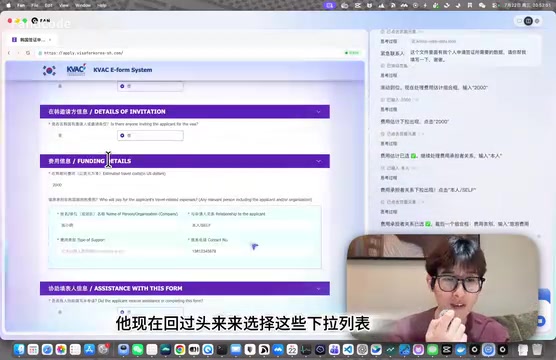Click the browser back arrow
The width and height of the screenshot is (556, 360).
(x=9, y=53)
